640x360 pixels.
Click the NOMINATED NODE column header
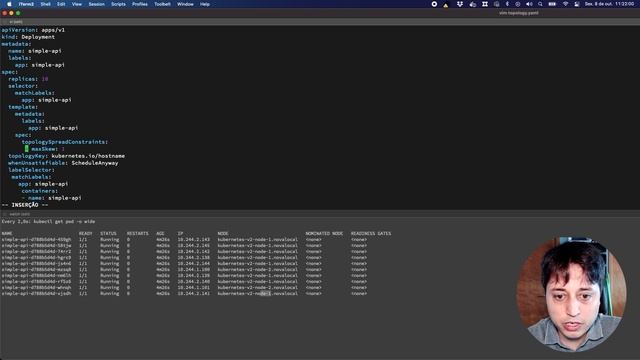pos(324,233)
